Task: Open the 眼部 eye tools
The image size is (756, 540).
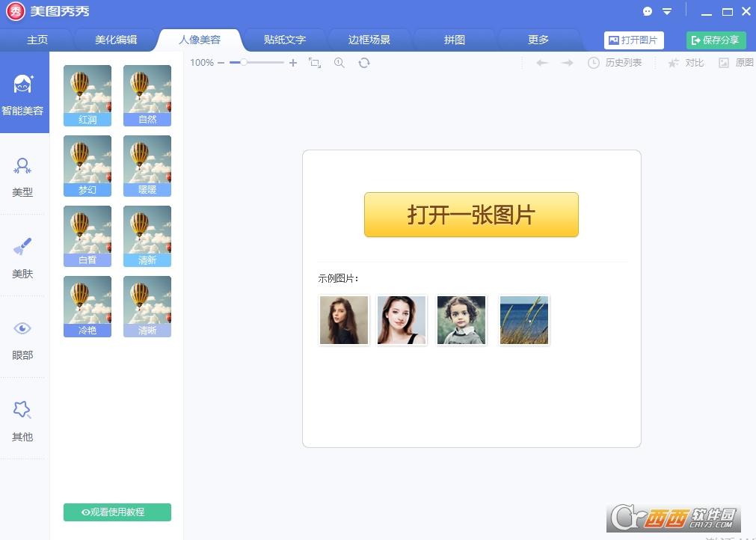Action: [x=22, y=340]
